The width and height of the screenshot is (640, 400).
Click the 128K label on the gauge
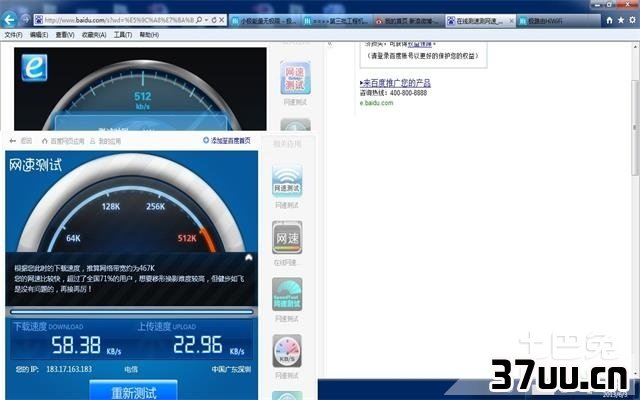pos(111,207)
